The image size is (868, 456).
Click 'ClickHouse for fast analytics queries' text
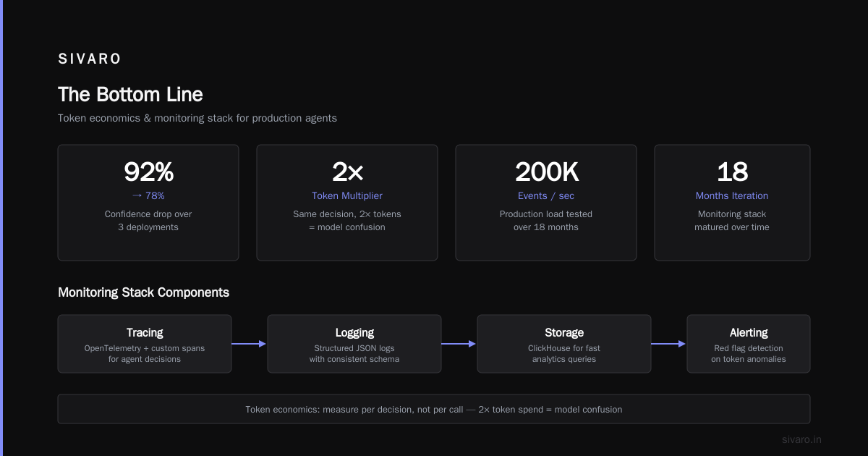tap(564, 353)
